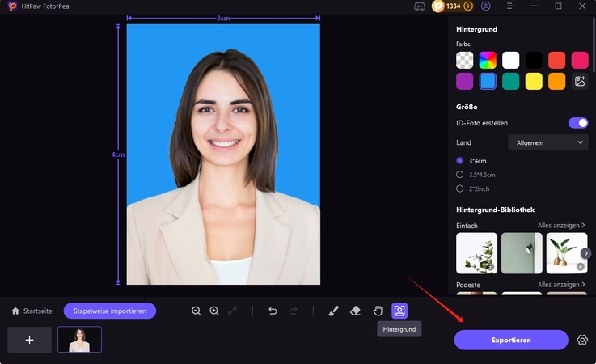Add more coins with plus icon
This screenshot has width=596, height=364.
pyautogui.click(x=469, y=6)
